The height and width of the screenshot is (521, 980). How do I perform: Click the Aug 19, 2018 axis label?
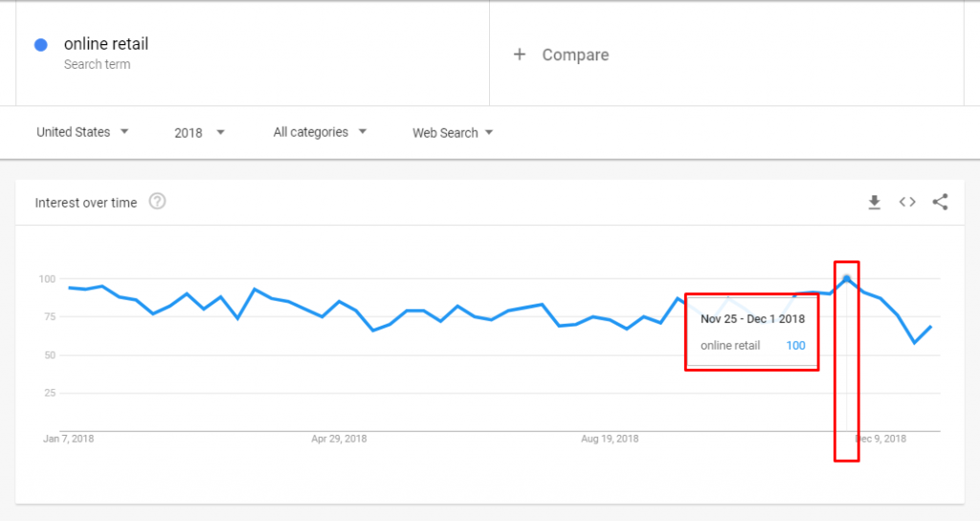(610, 439)
